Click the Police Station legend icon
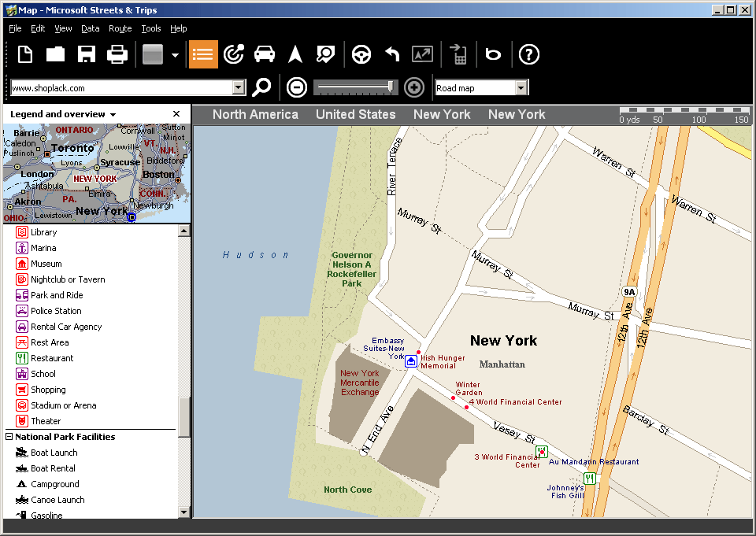The height and width of the screenshot is (536, 756). tap(22, 311)
